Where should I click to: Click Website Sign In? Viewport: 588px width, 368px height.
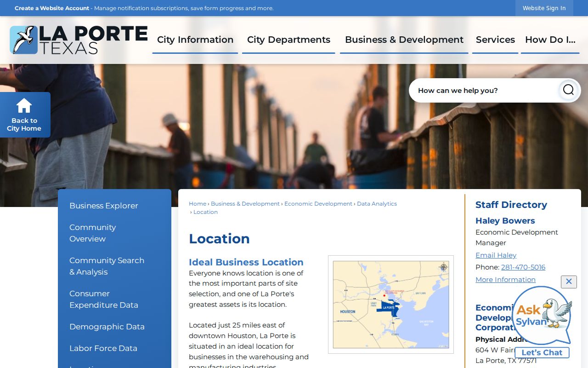tap(544, 8)
